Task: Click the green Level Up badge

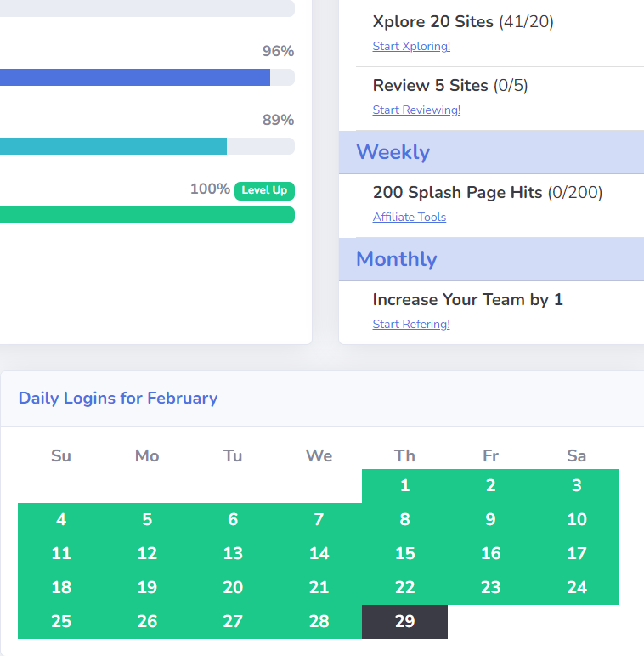Action: tap(264, 191)
